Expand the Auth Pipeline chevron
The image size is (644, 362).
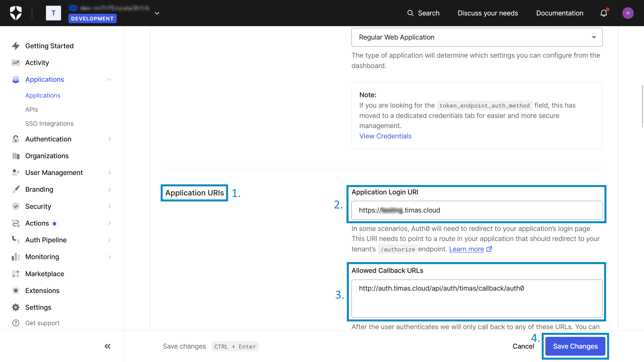click(109, 240)
